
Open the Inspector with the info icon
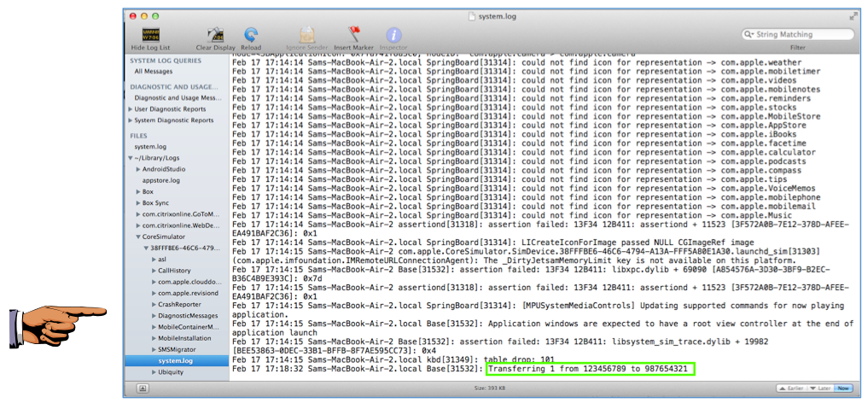(393, 35)
